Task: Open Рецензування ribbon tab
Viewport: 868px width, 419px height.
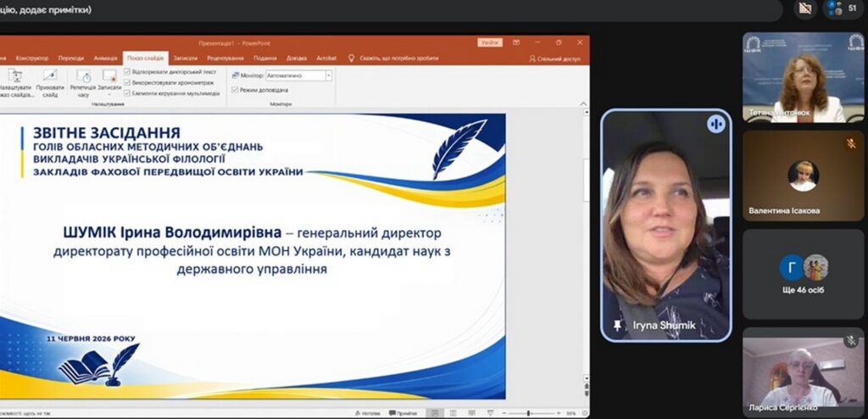Action: [x=225, y=59]
